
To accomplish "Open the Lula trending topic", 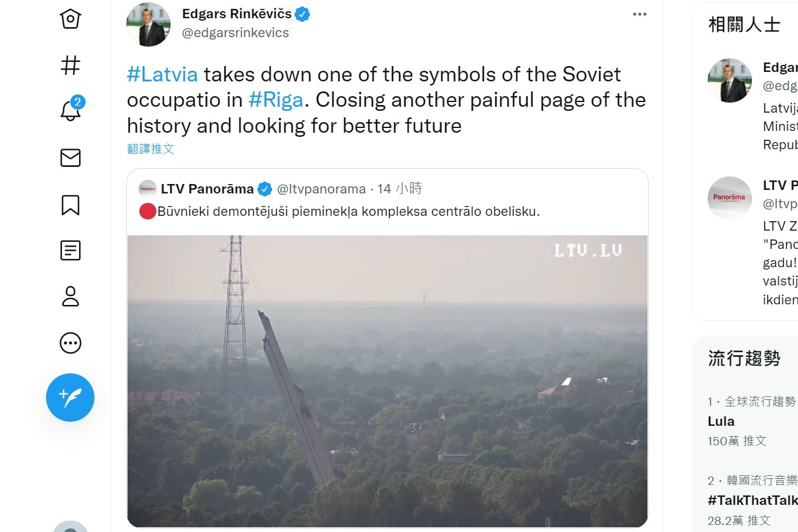I will point(721,421).
